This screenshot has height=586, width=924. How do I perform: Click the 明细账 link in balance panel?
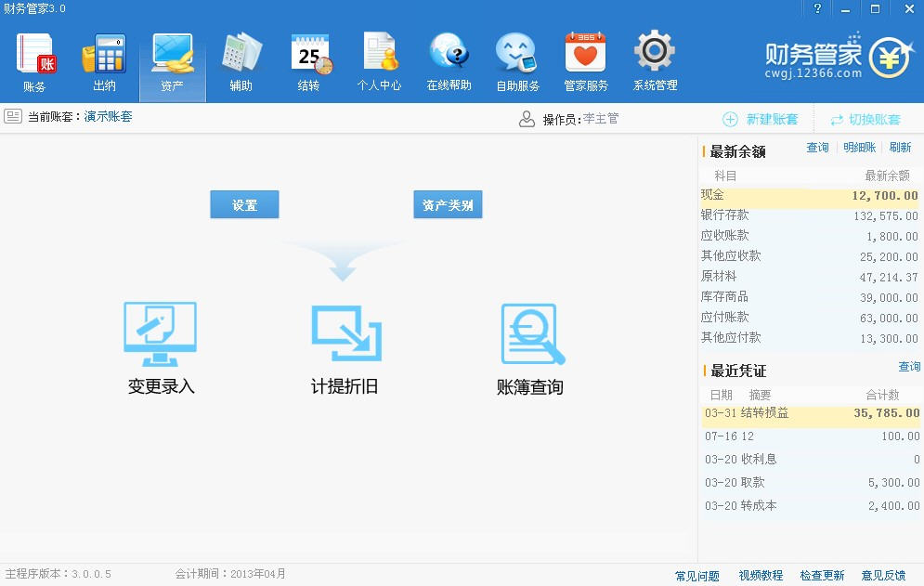pyautogui.click(x=859, y=148)
